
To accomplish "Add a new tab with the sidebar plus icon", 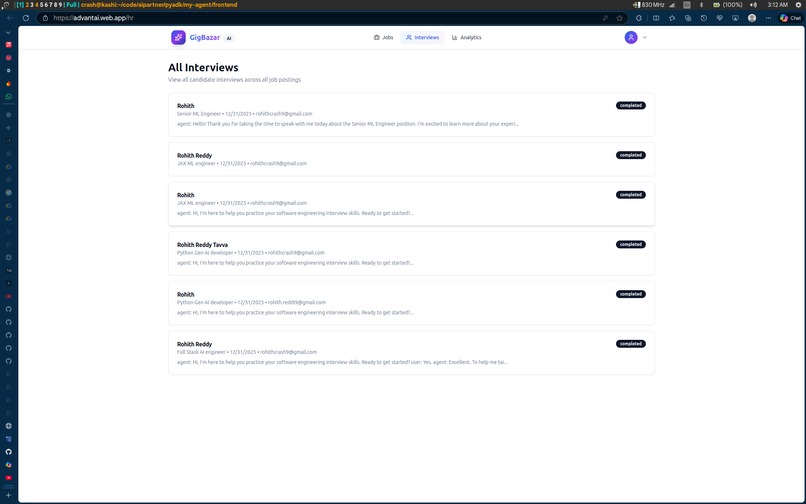I will tap(8, 495).
